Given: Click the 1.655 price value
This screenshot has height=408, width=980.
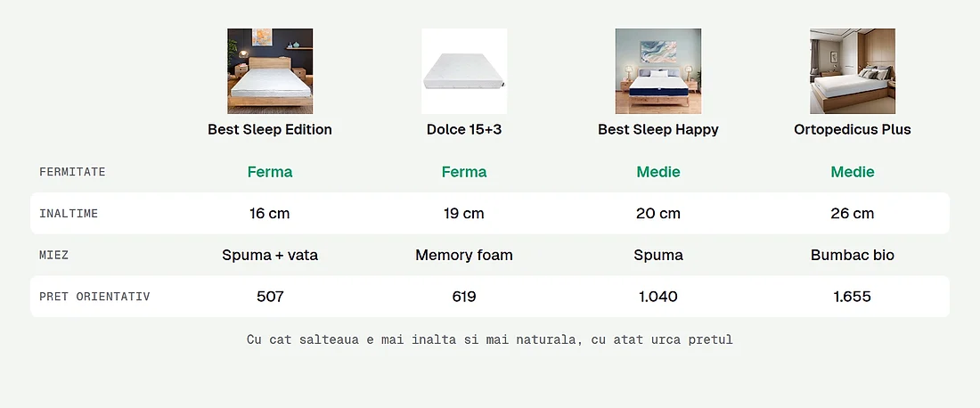Looking at the screenshot, I should click(853, 297).
